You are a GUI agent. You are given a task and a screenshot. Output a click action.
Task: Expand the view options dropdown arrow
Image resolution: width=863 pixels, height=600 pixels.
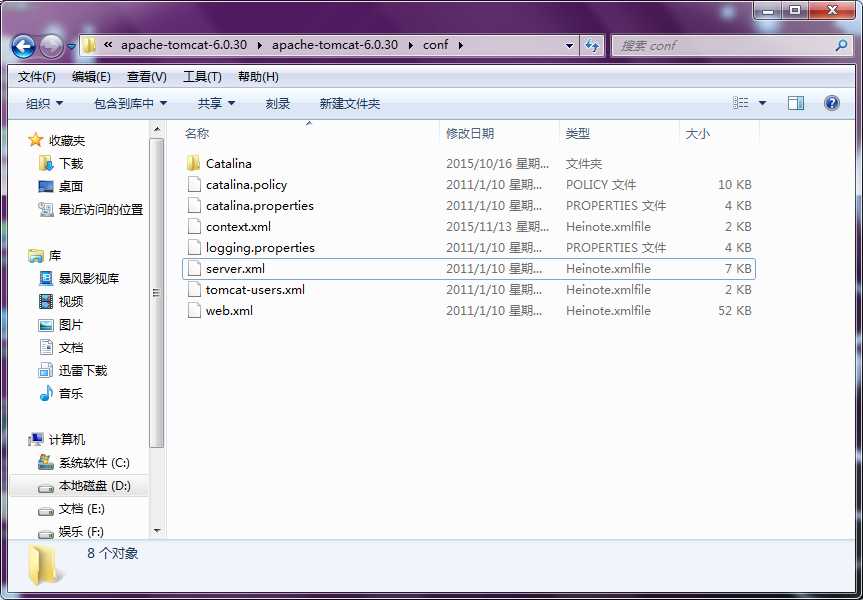point(762,103)
